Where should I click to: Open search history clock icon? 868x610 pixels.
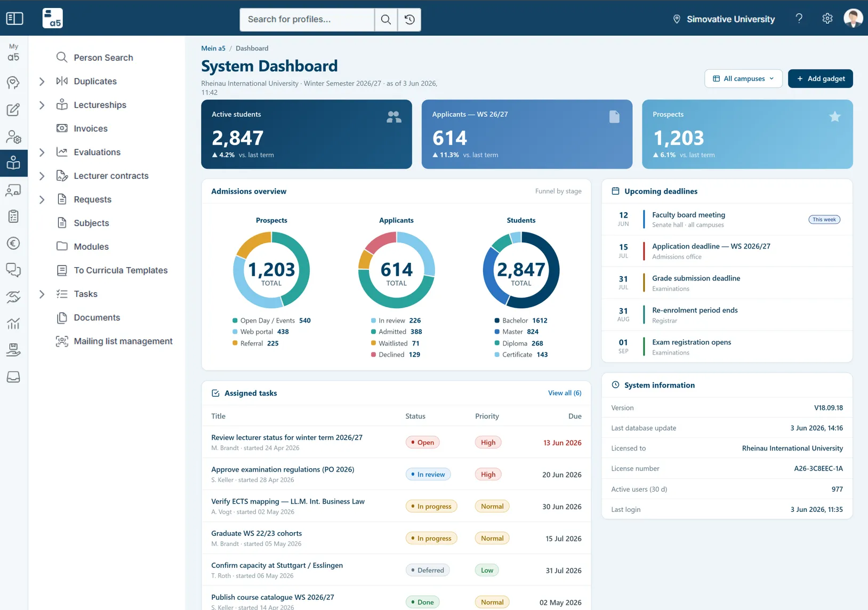pos(409,19)
